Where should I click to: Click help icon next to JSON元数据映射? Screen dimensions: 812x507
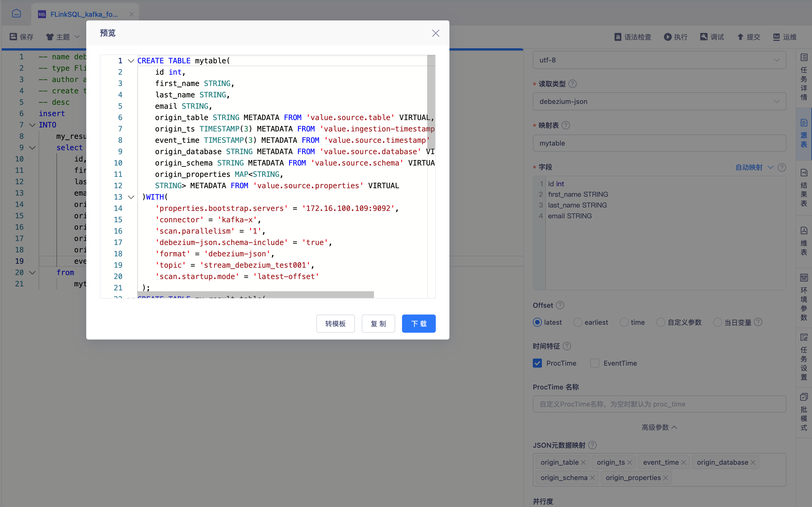pyautogui.click(x=592, y=445)
